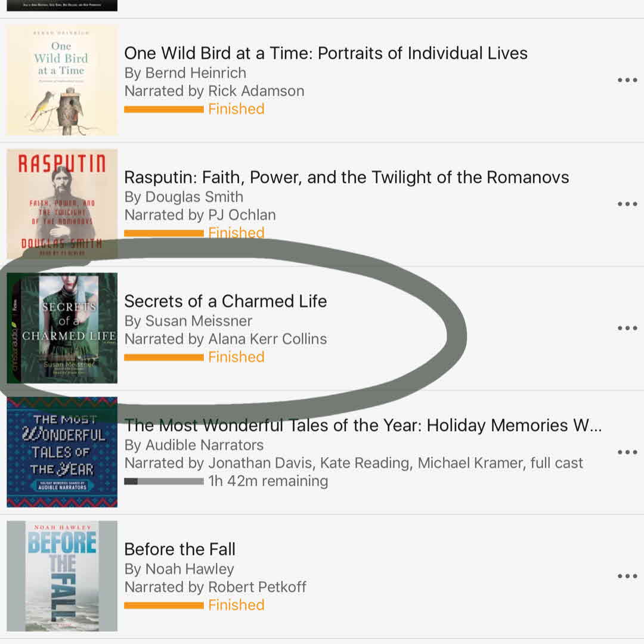Screen dimensions: 644x644
Task: Open more options for Rasputin audiobook
Action: pos(627,205)
